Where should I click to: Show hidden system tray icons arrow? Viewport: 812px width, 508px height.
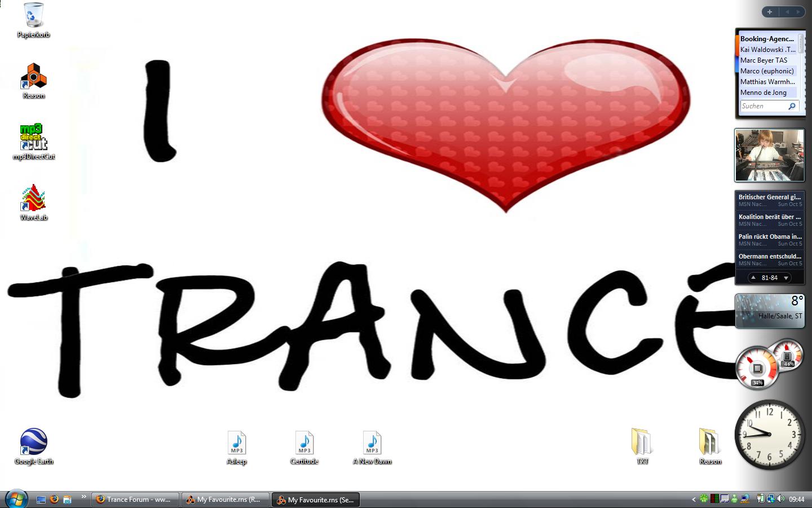694,499
